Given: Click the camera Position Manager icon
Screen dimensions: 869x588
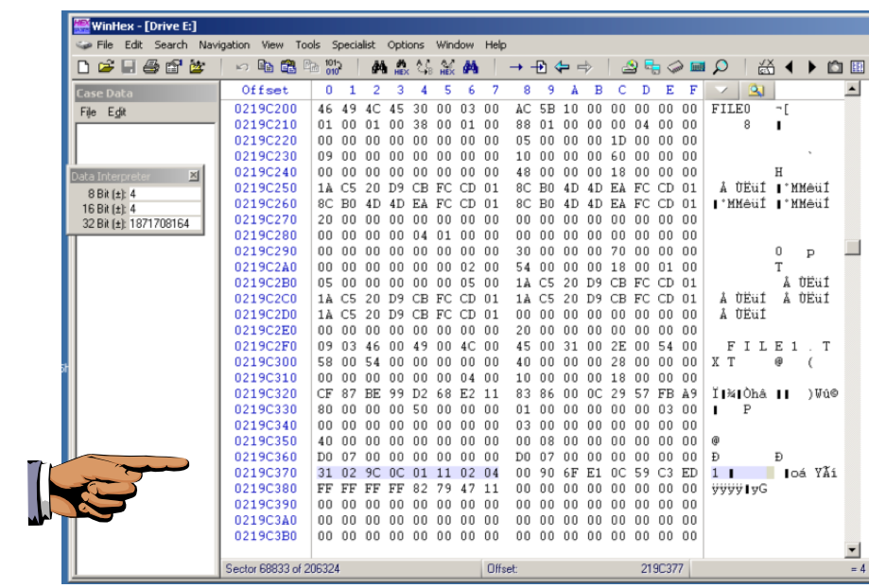Looking at the screenshot, I should click(x=835, y=67).
